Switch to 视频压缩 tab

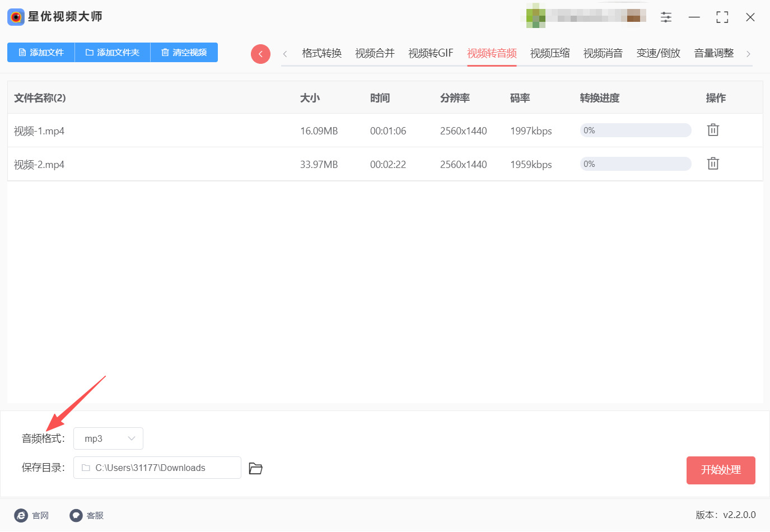(550, 53)
